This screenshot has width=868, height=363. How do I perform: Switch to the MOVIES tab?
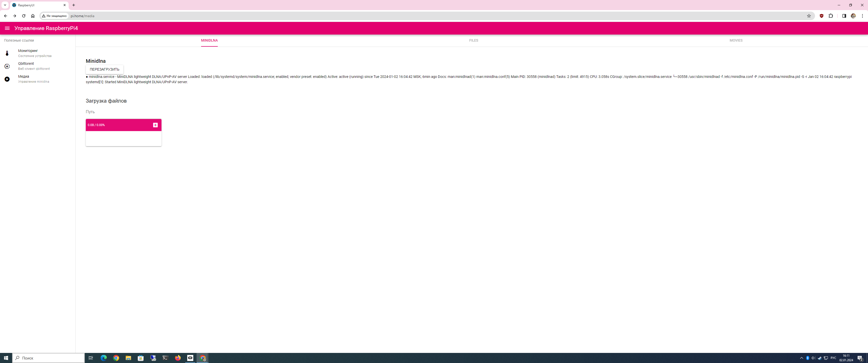[736, 40]
